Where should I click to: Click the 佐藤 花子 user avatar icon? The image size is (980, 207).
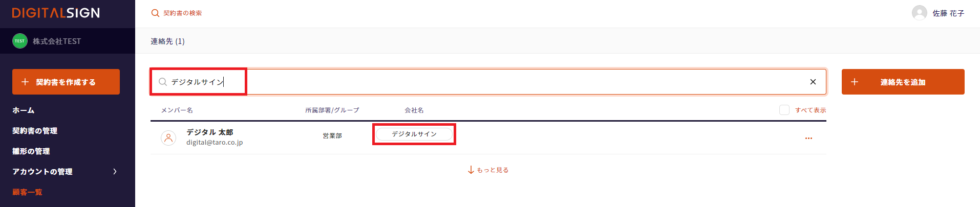coord(919,13)
